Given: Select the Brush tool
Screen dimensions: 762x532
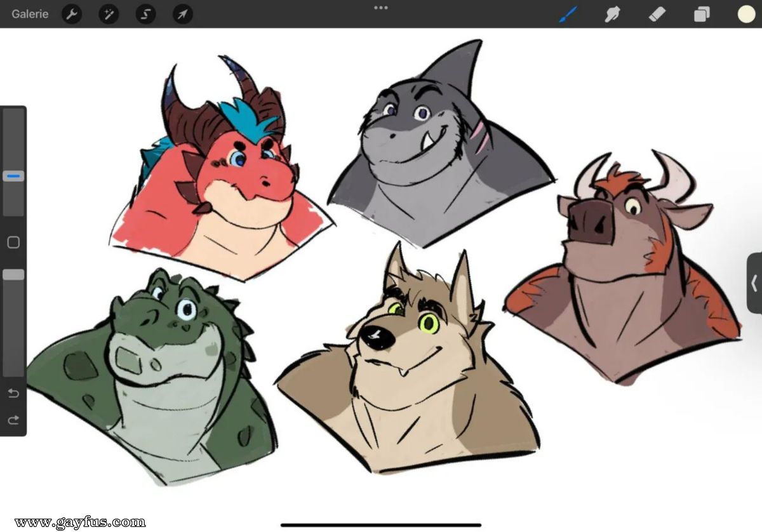Looking at the screenshot, I should click(568, 14).
